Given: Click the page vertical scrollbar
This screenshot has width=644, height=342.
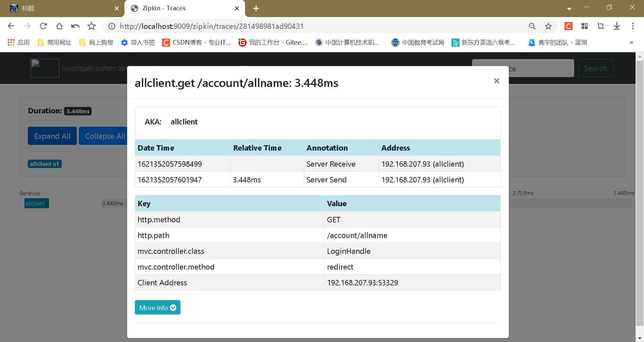Looking at the screenshot, I should coord(640,193).
